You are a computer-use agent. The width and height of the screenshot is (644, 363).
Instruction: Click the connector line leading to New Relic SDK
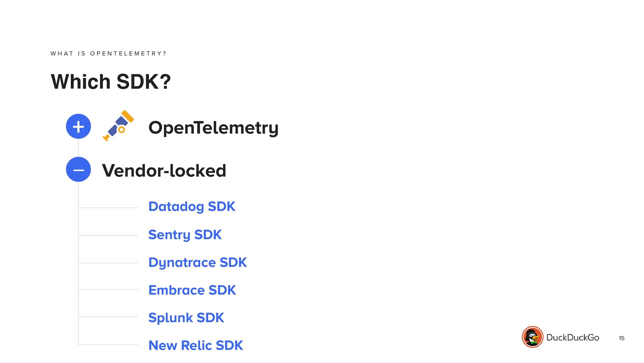[x=108, y=344]
